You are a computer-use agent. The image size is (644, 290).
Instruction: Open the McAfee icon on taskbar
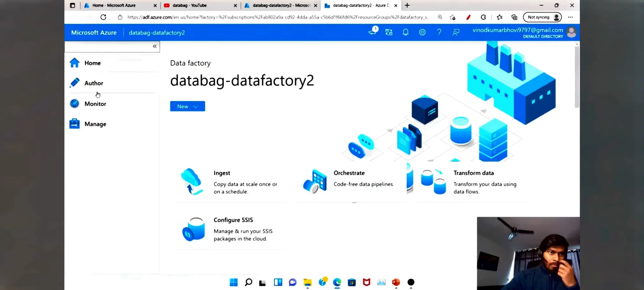(367, 282)
